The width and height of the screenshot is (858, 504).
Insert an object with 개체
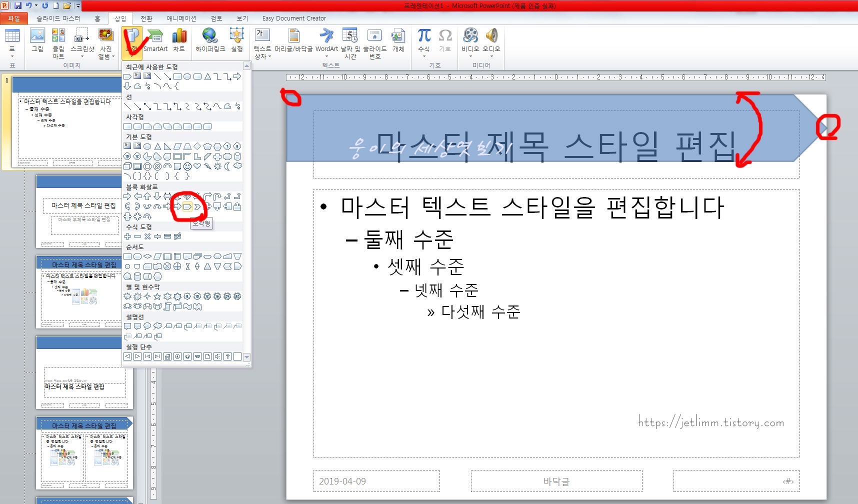[398, 40]
